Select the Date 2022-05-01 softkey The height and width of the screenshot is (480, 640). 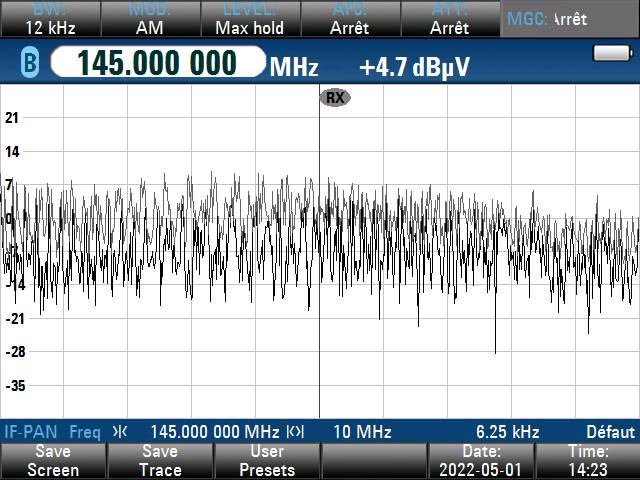480,461
